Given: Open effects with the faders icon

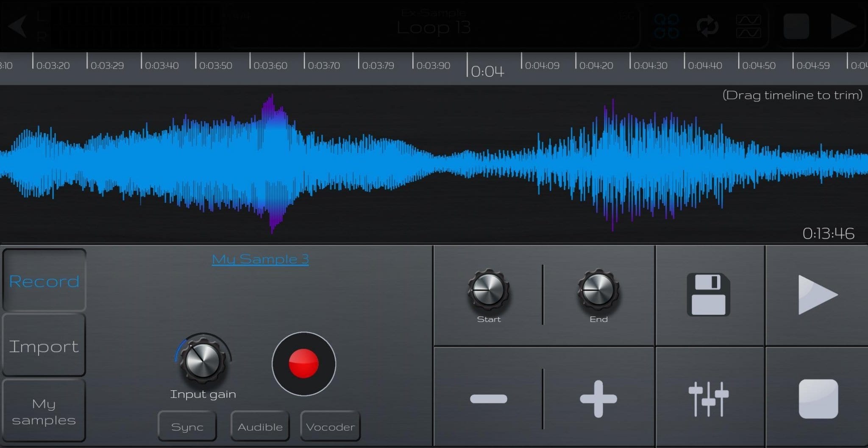Looking at the screenshot, I should (x=709, y=399).
